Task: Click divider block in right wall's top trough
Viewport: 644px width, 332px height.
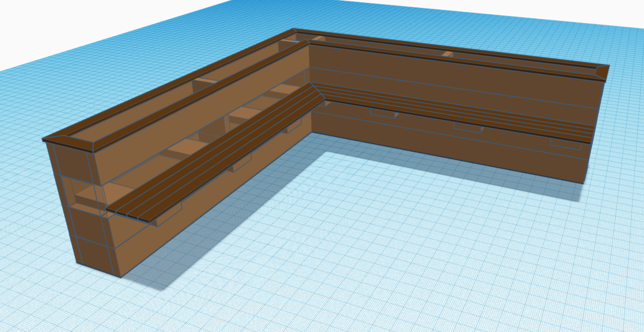Action: click(x=448, y=54)
